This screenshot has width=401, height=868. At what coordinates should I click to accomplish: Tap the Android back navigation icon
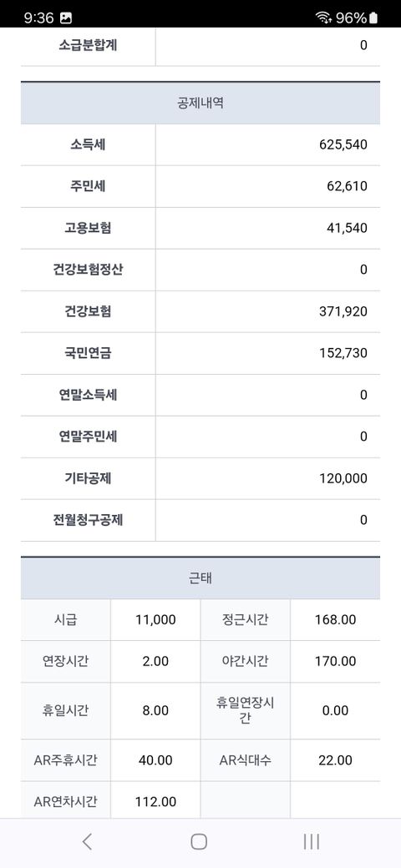(x=87, y=842)
